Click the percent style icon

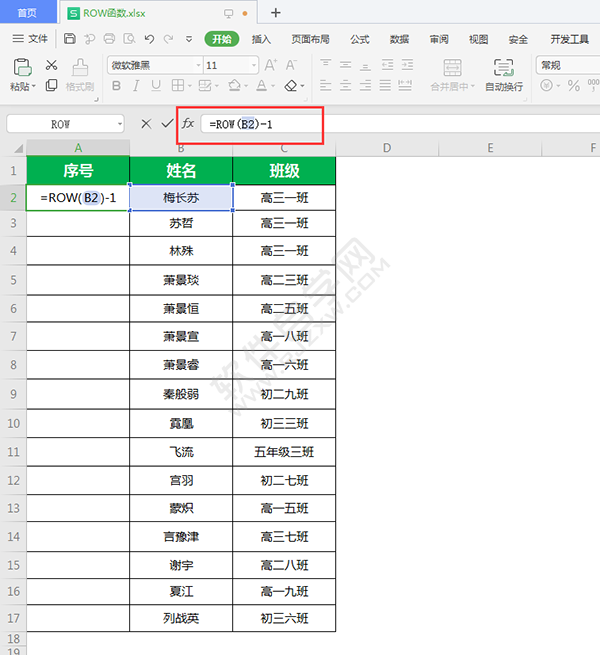click(574, 86)
